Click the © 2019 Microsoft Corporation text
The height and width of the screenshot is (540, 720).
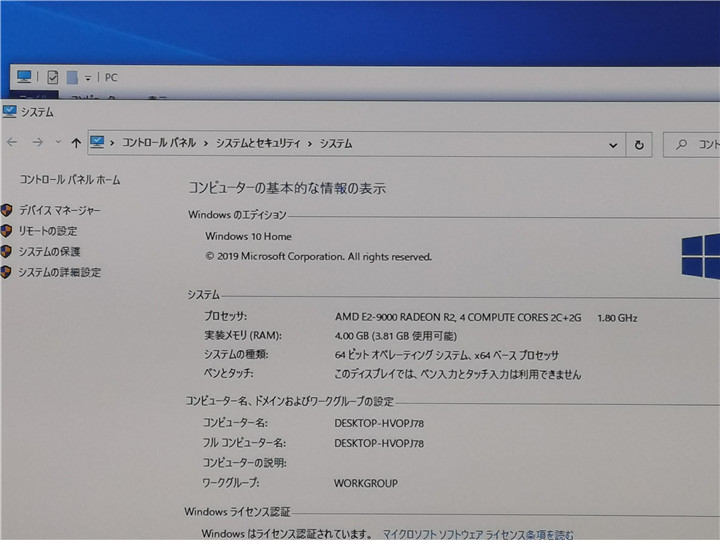click(x=319, y=257)
